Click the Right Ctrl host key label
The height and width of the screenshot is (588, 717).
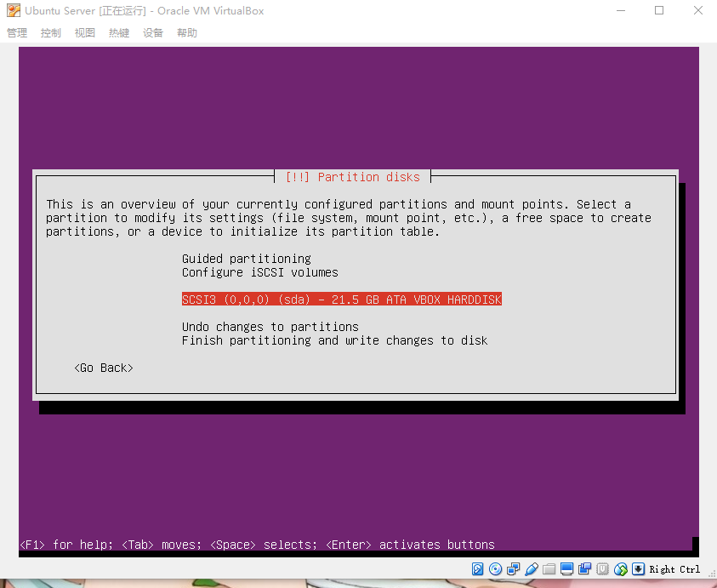click(x=674, y=569)
